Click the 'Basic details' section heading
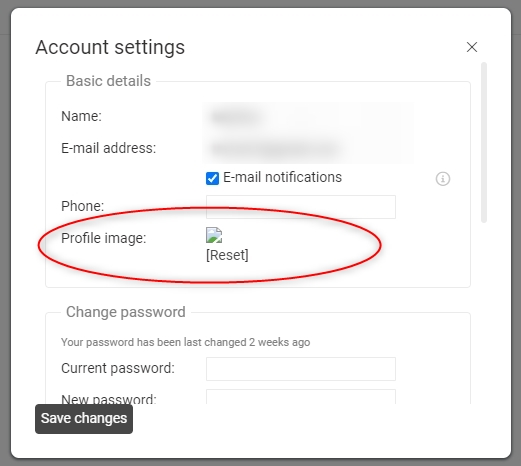The image size is (521, 466). 108,81
